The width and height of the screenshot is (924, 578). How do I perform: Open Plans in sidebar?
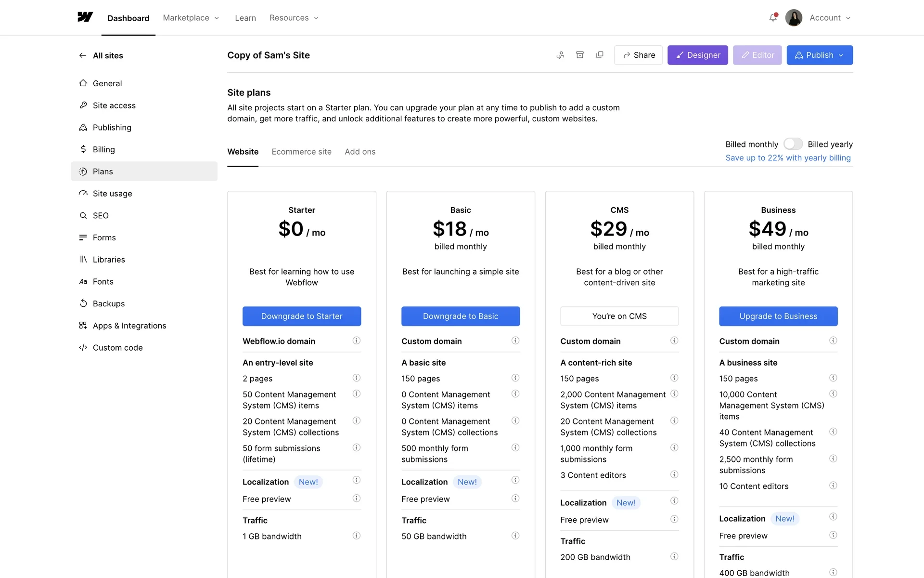click(x=144, y=171)
